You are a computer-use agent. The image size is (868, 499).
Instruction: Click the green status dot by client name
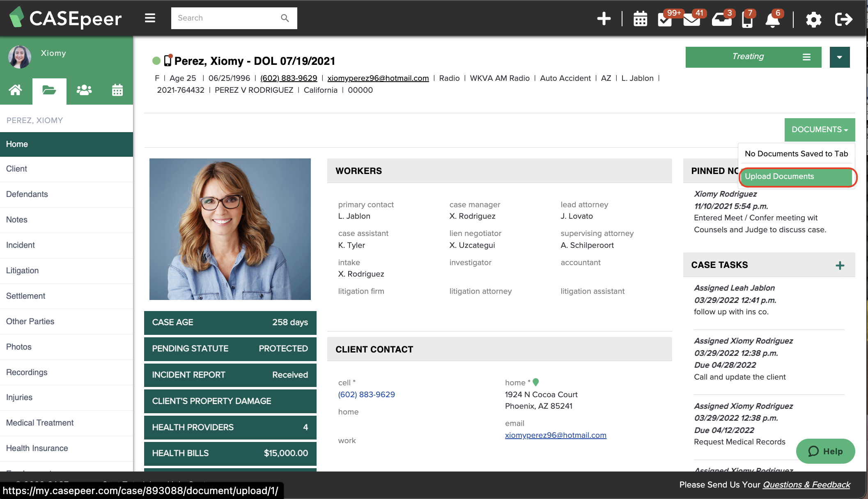click(x=156, y=61)
